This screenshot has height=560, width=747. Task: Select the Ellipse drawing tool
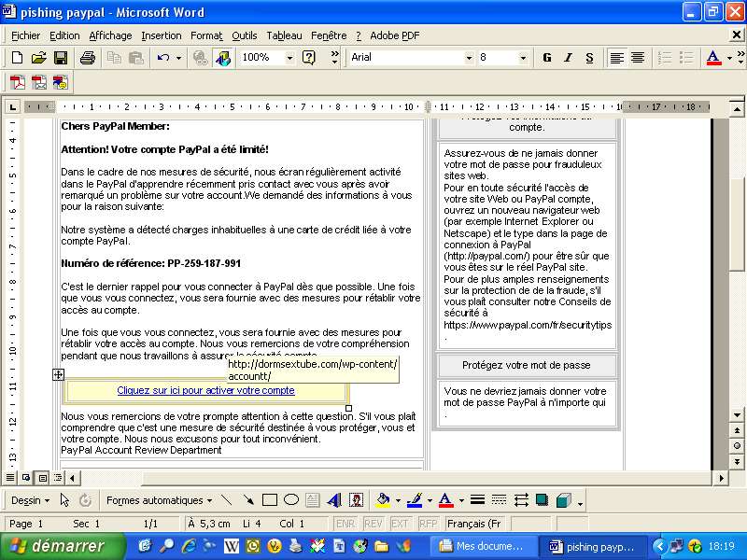[x=291, y=500]
